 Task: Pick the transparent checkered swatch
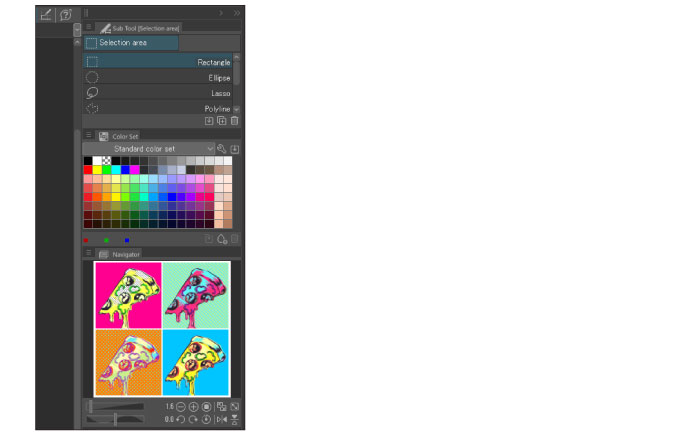(x=107, y=161)
